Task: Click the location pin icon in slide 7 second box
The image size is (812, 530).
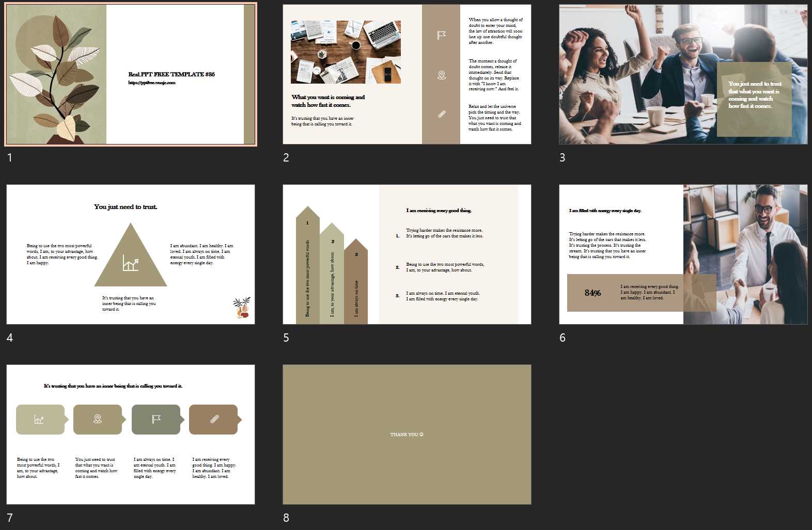Action: tap(97, 419)
